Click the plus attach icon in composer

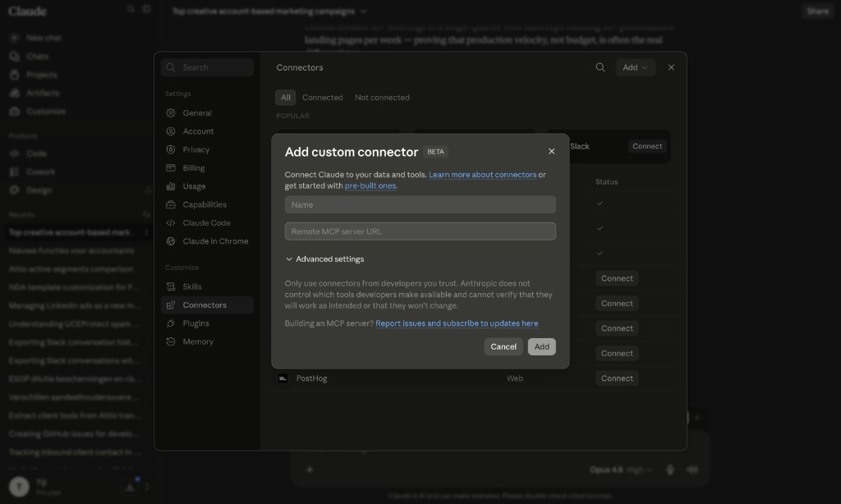[310, 470]
